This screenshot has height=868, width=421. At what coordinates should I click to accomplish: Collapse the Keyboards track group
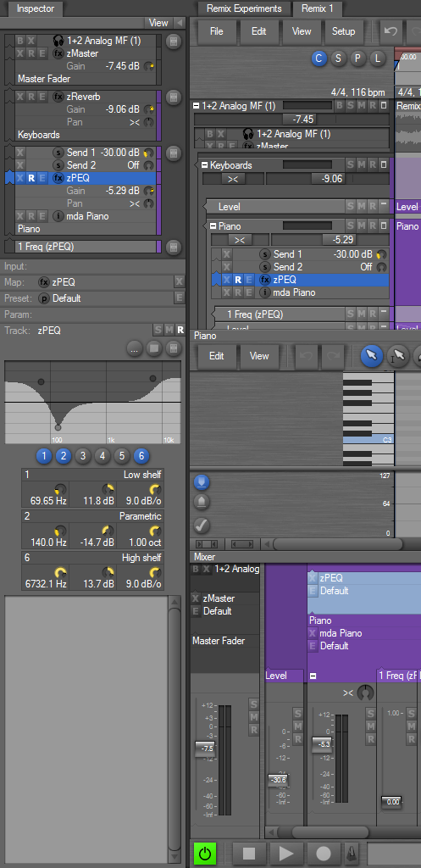coord(205,165)
